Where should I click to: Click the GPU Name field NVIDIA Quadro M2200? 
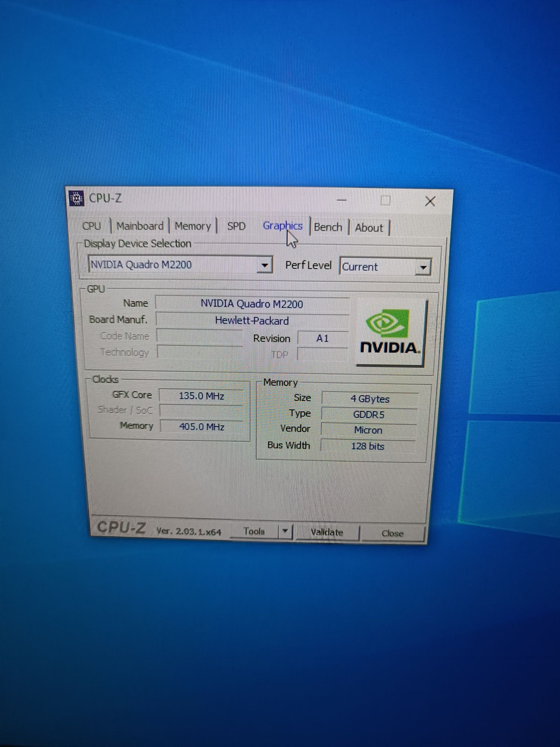pyautogui.click(x=252, y=304)
